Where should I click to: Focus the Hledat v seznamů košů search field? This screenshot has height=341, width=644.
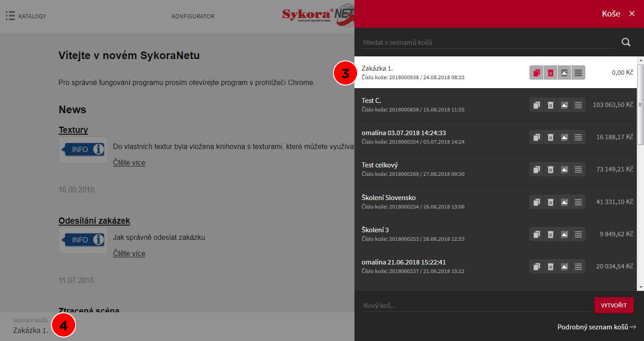point(488,43)
